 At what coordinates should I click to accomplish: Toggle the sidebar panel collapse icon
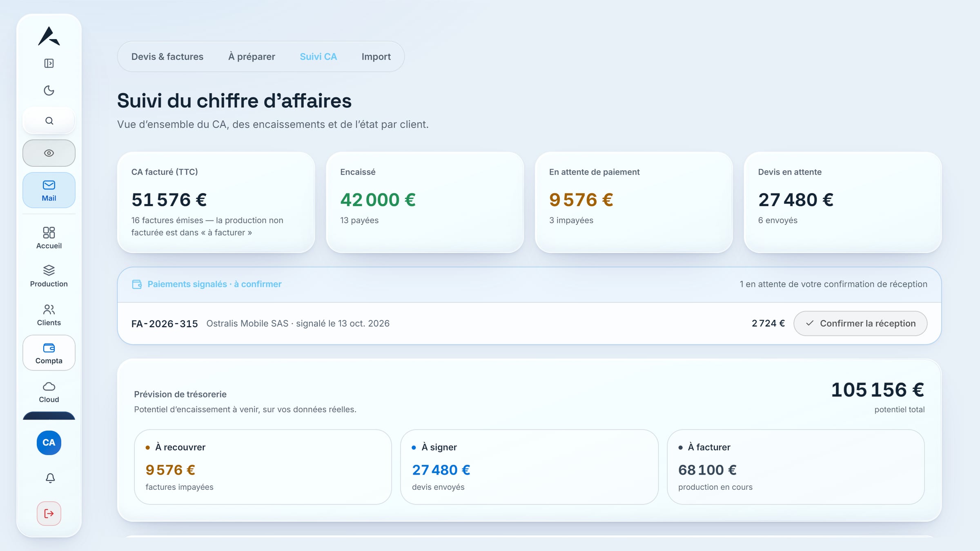point(49,63)
